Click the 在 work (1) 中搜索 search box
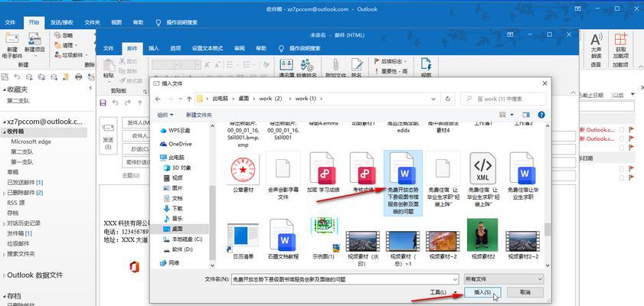This screenshot has height=306, width=644. point(503,99)
